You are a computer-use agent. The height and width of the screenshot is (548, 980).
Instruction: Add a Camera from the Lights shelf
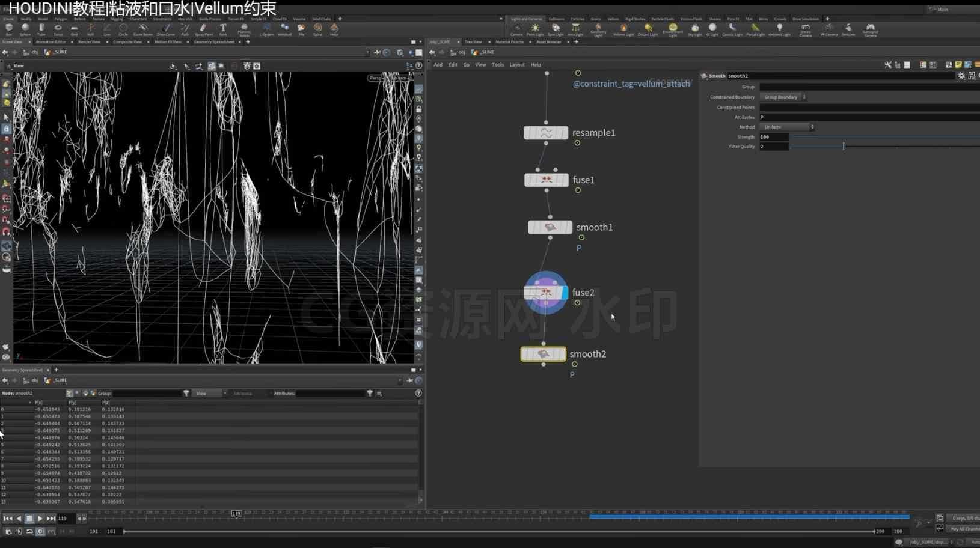[516, 29]
